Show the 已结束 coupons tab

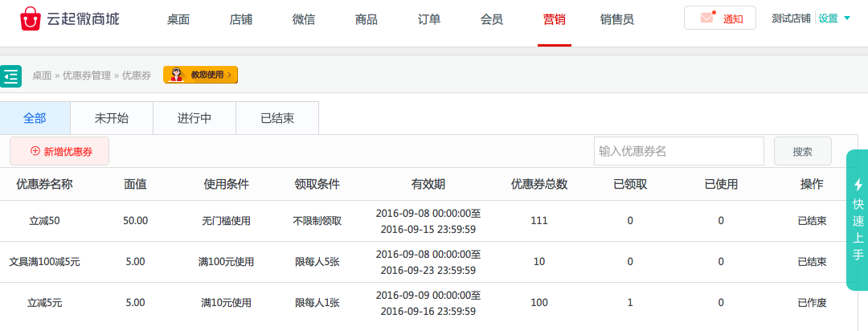point(276,118)
